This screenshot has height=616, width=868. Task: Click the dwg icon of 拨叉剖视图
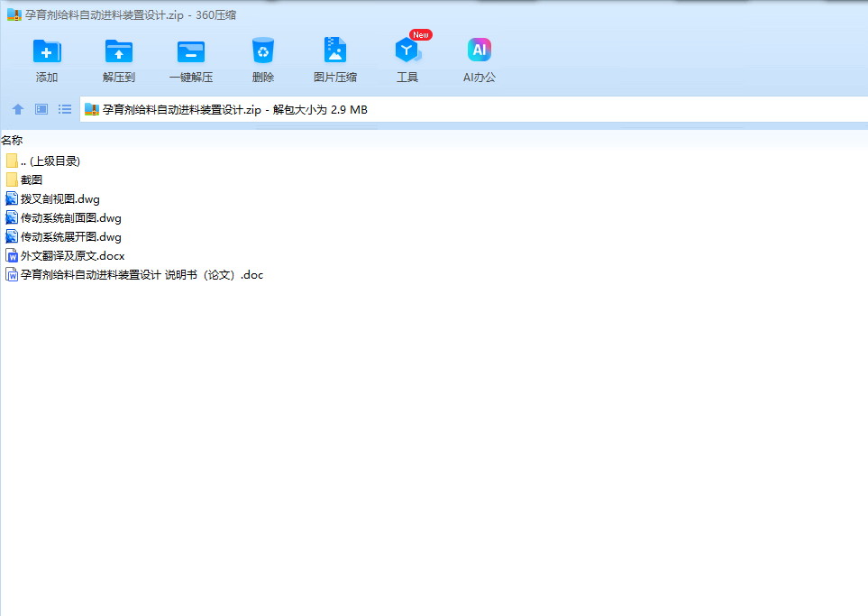(12, 198)
